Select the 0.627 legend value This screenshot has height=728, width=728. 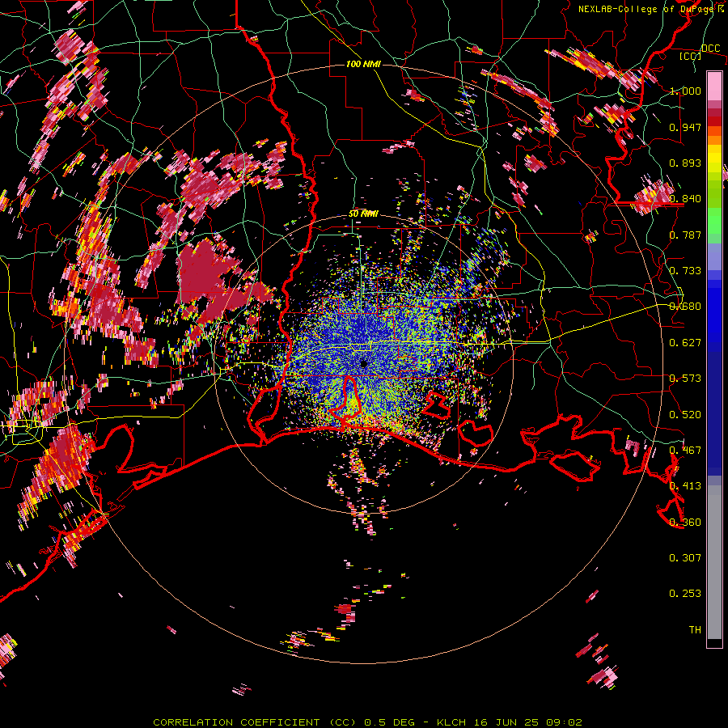coord(685,343)
